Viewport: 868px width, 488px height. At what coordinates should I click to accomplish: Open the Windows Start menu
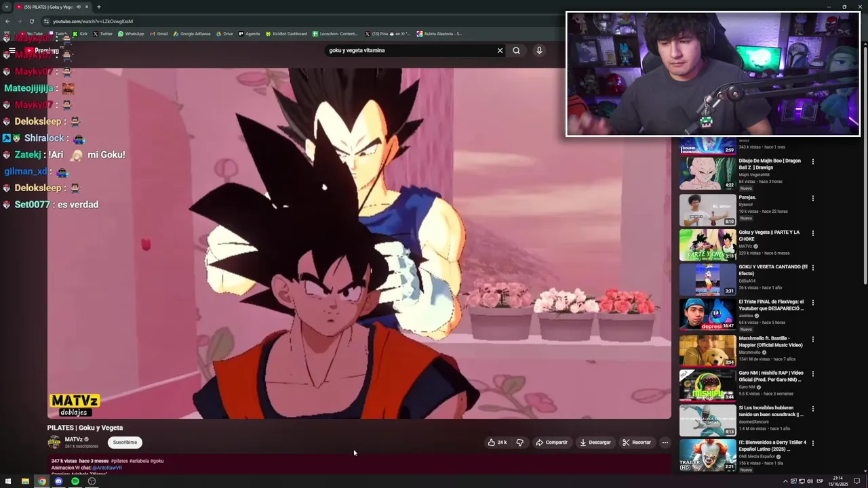click(8, 481)
